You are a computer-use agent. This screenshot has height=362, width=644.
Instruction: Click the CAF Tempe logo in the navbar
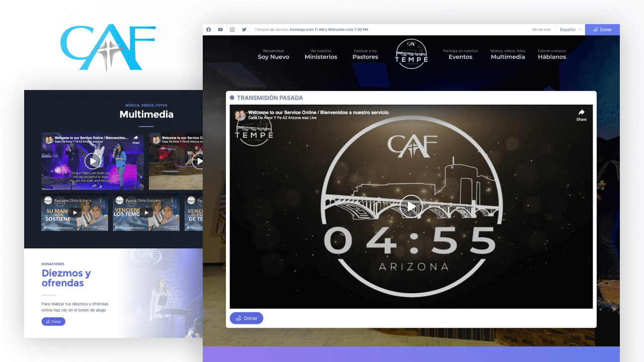[x=412, y=53]
